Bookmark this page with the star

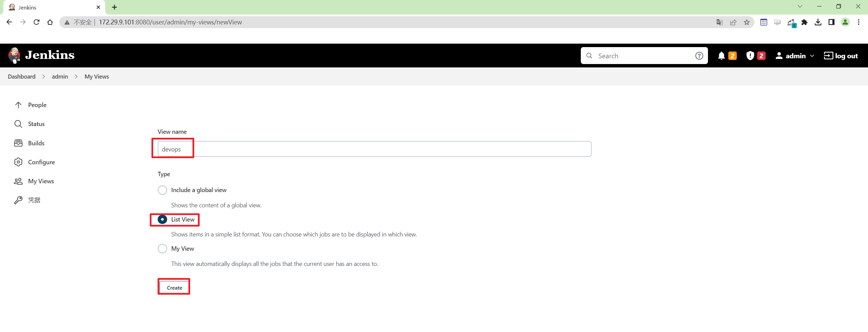[747, 22]
